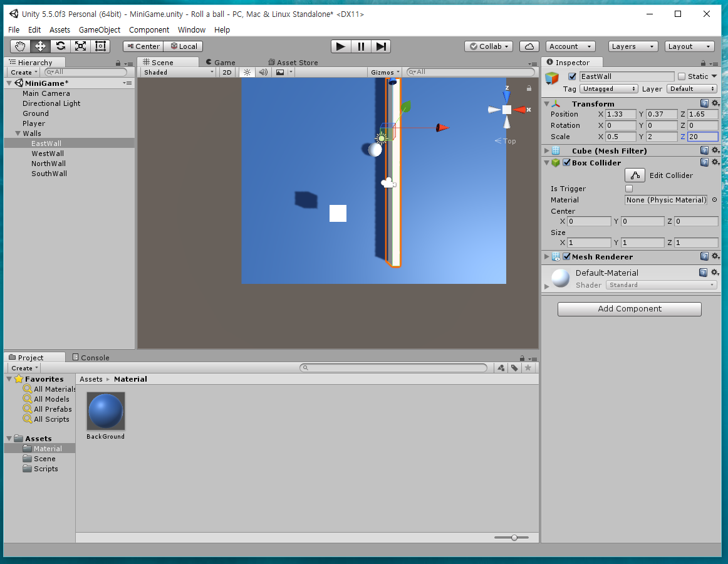Open Unity cloud services panel
The height and width of the screenshot is (564, 728).
click(x=529, y=46)
